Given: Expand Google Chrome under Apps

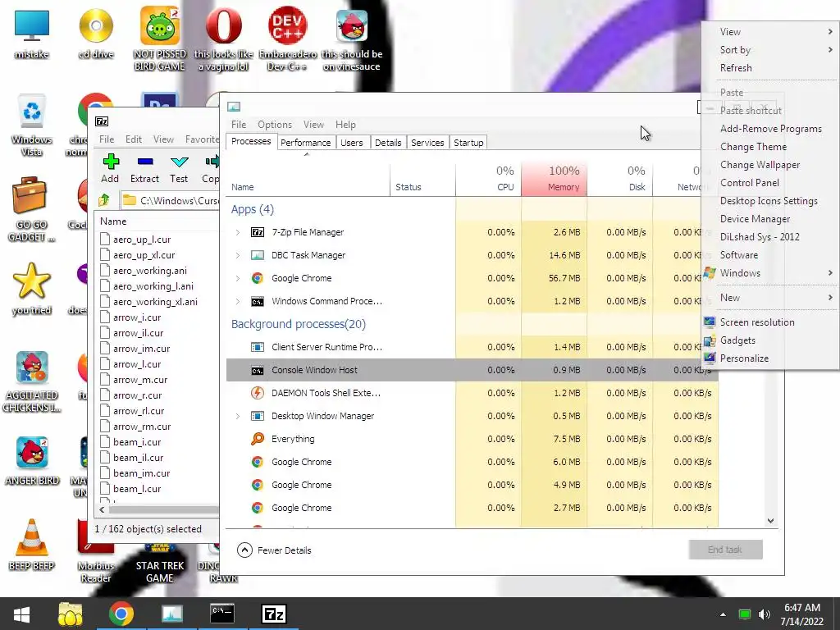Looking at the screenshot, I should (237, 278).
